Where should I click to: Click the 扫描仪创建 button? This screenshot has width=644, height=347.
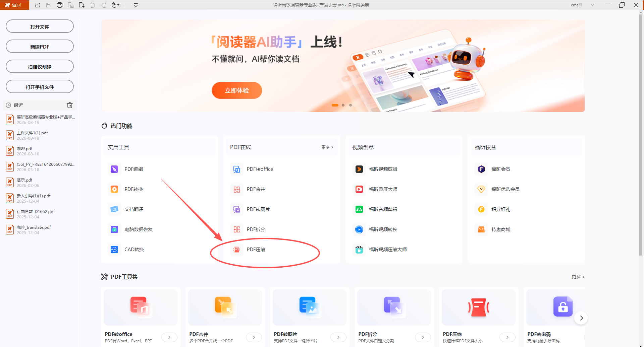[40, 67]
